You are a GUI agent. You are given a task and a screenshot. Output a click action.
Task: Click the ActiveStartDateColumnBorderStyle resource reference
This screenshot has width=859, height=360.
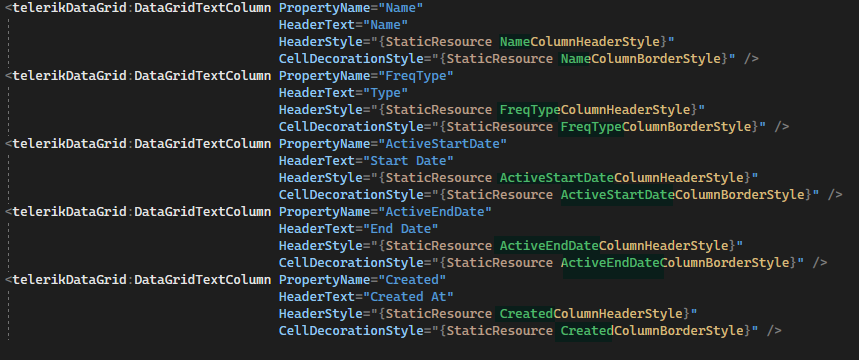coord(683,195)
